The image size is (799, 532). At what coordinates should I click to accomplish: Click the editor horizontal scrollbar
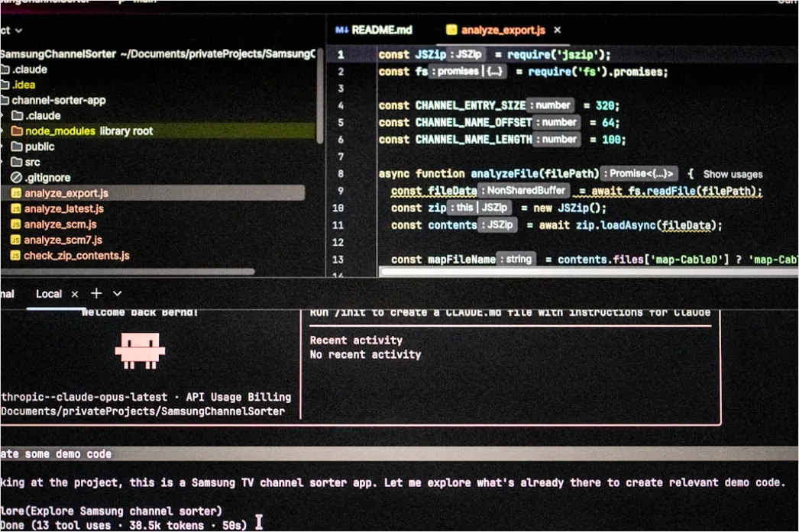(590, 272)
